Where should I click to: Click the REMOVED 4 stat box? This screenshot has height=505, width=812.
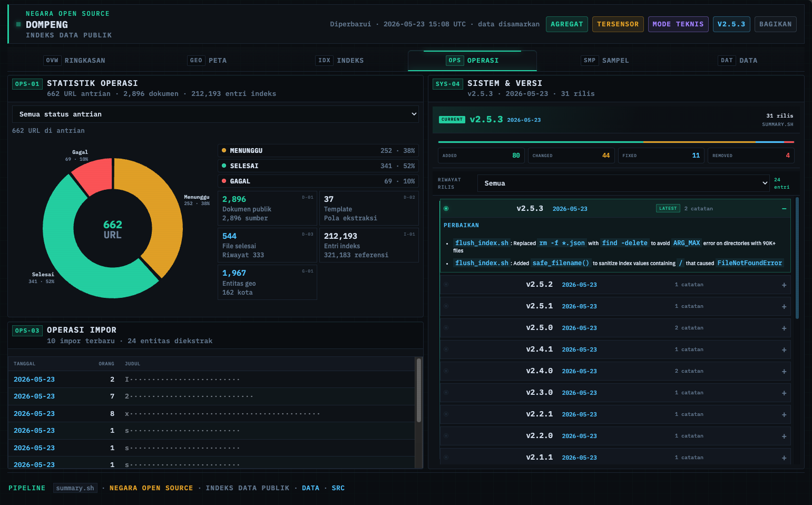pos(751,156)
